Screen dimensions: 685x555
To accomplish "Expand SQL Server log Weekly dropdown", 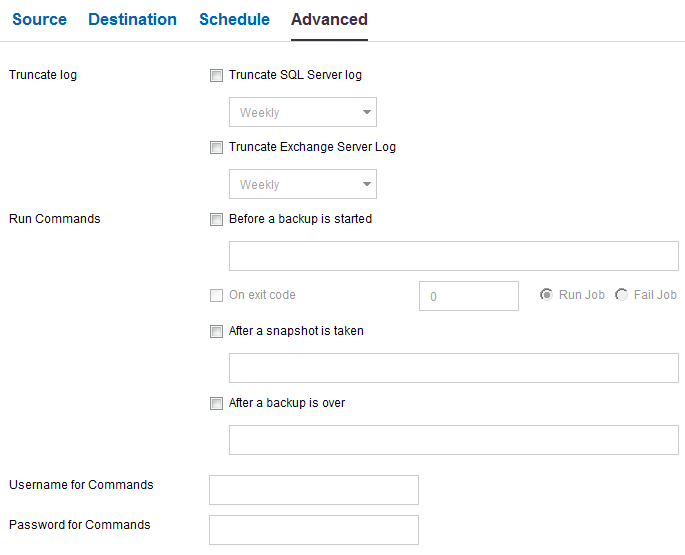I will pyautogui.click(x=302, y=112).
